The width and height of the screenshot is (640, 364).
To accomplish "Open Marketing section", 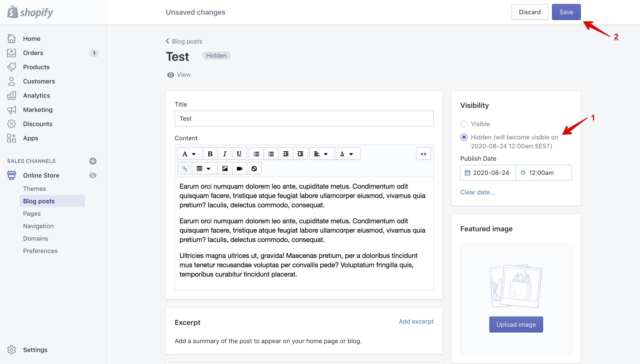I will (38, 110).
